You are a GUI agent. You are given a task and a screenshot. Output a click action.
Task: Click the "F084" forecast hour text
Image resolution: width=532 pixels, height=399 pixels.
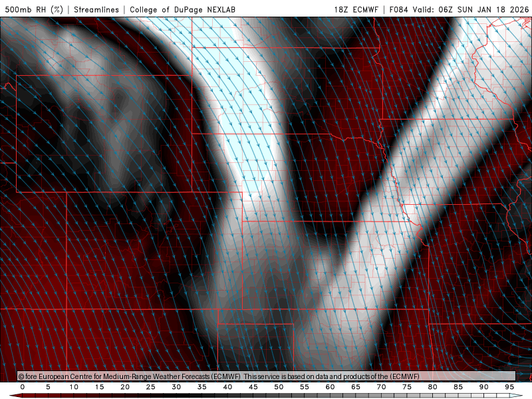[x=398, y=9]
